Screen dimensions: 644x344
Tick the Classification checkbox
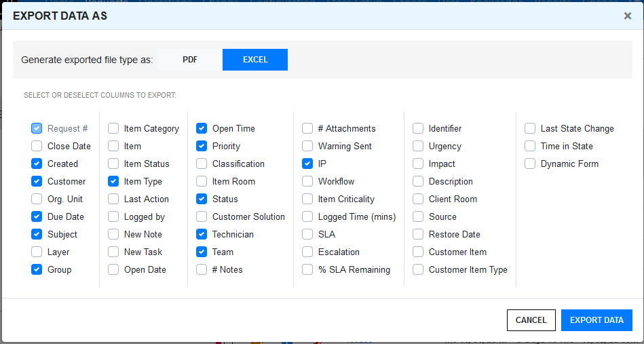pos(202,164)
